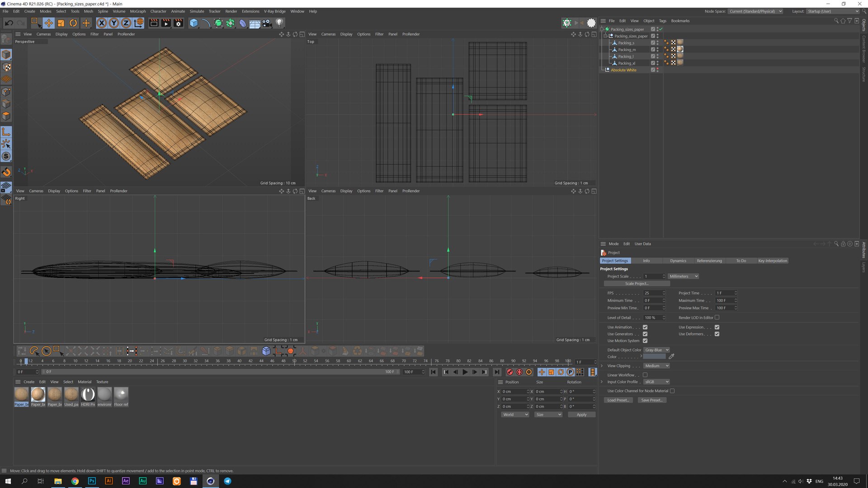The width and height of the screenshot is (868, 488).
Task: Switch to the Dynamics tab
Action: point(678,261)
